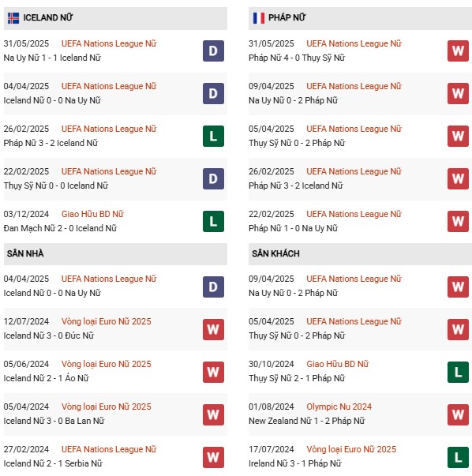Click L badge for Thụy Sỹ Nữ 2-1 Pháp
This screenshot has width=472, height=476.
coord(458,372)
